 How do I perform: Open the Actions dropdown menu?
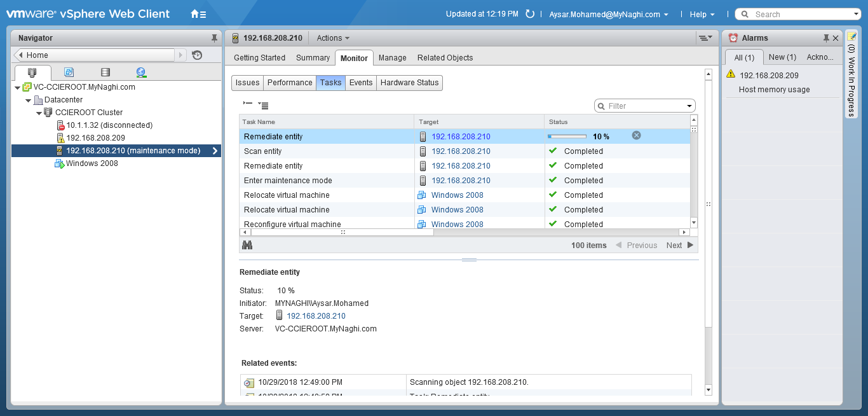pyautogui.click(x=333, y=38)
